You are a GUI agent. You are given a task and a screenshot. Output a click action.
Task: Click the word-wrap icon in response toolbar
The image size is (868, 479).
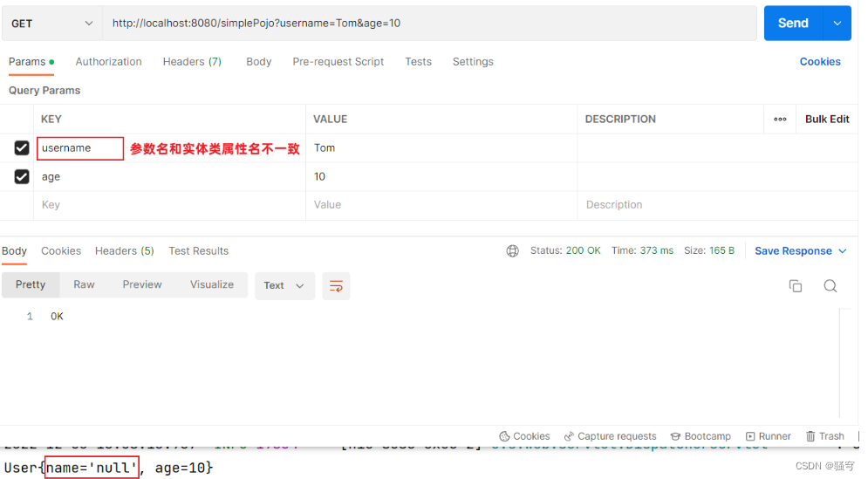(x=336, y=285)
